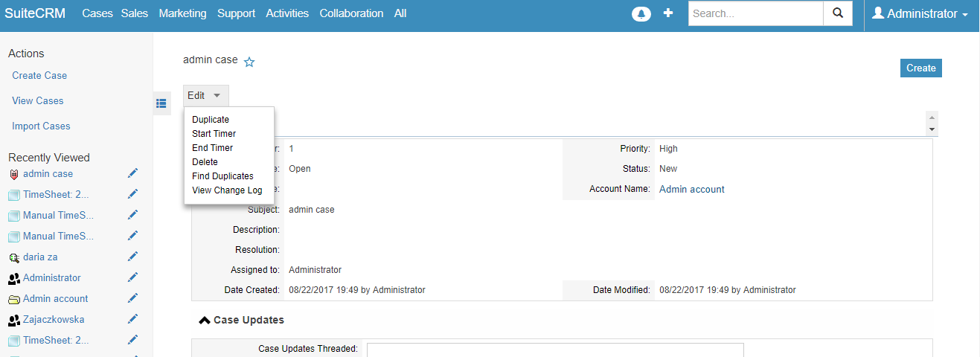The height and width of the screenshot is (357, 980).
Task: Click the panel scroll down arrow
Action: click(x=932, y=129)
